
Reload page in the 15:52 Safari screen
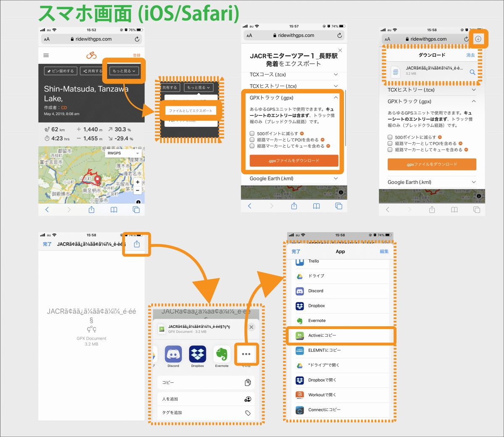tap(137, 39)
